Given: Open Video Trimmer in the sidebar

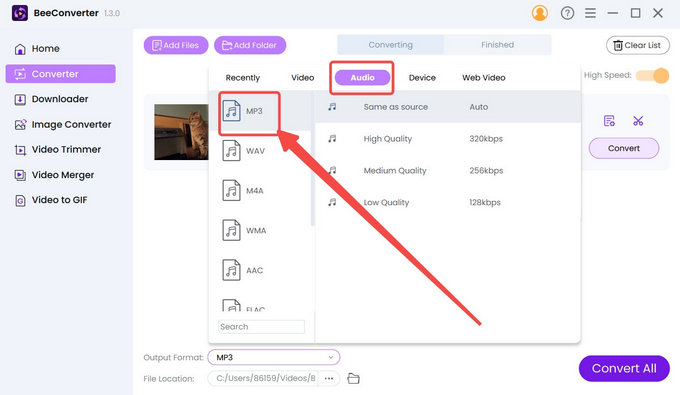Looking at the screenshot, I should pos(58,150).
